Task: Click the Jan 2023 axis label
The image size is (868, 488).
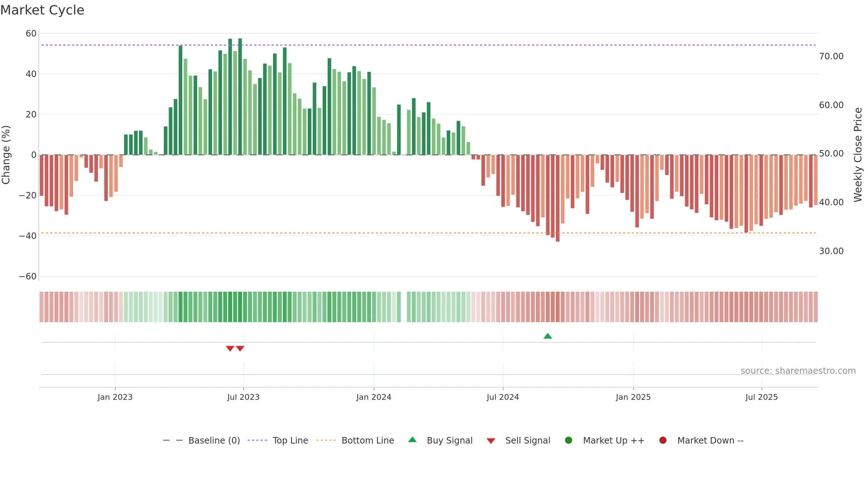Action: click(x=115, y=397)
